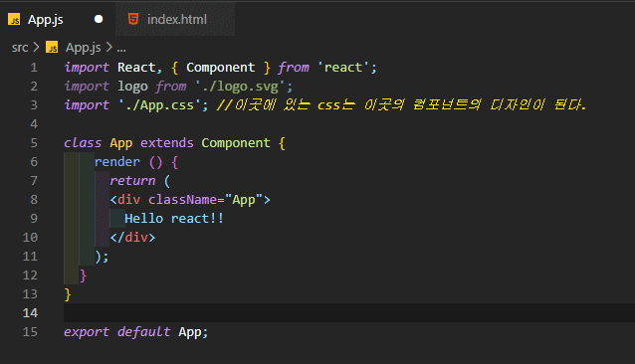Click the class keyword on line 5
635x364 pixels.
(83, 143)
